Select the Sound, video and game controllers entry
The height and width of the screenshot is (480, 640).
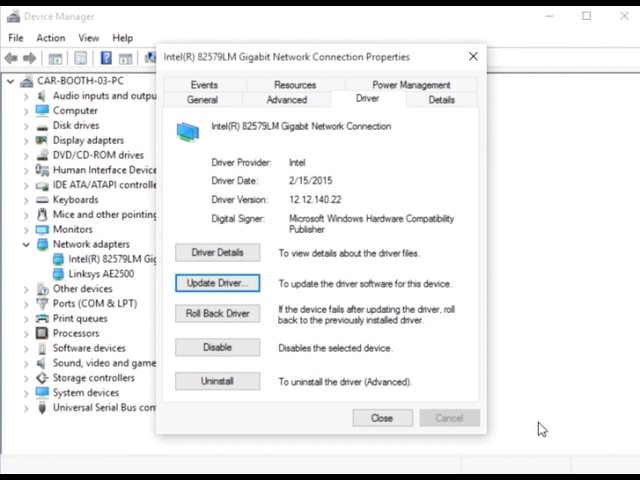click(104, 363)
